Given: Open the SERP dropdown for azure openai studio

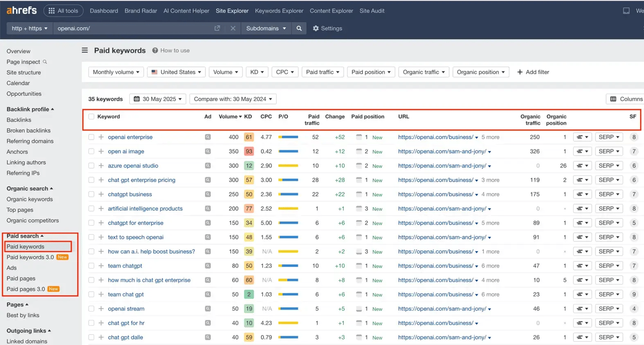Looking at the screenshot, I should point(609,165).
